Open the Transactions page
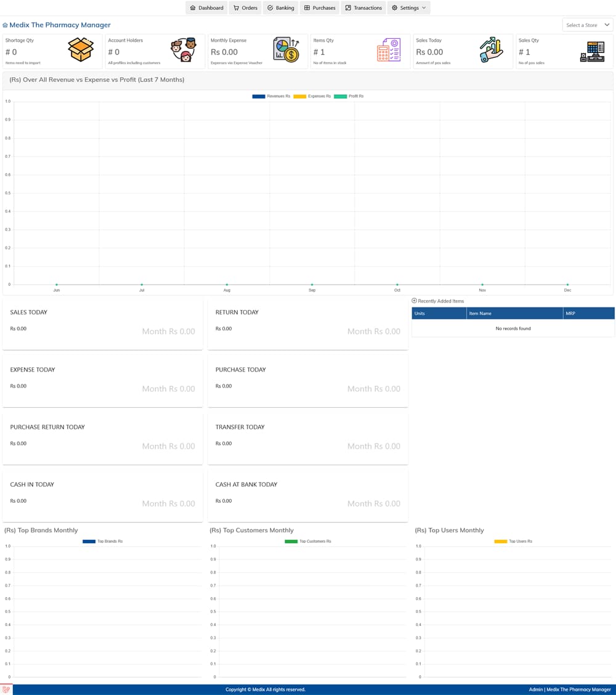Image resolution: width=616 pixels, height=695 pixels. [x=363, y=8]
